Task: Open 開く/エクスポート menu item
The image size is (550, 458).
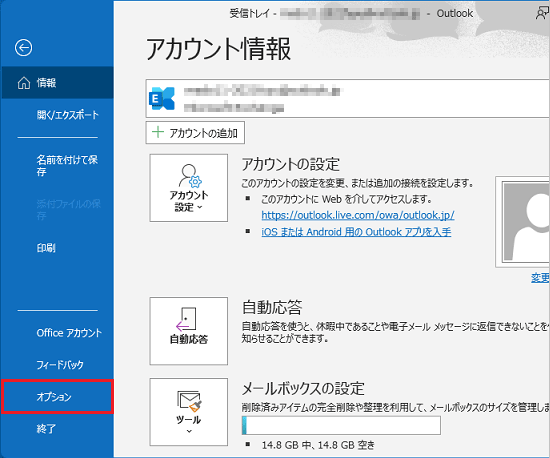Action: [68, 115]
